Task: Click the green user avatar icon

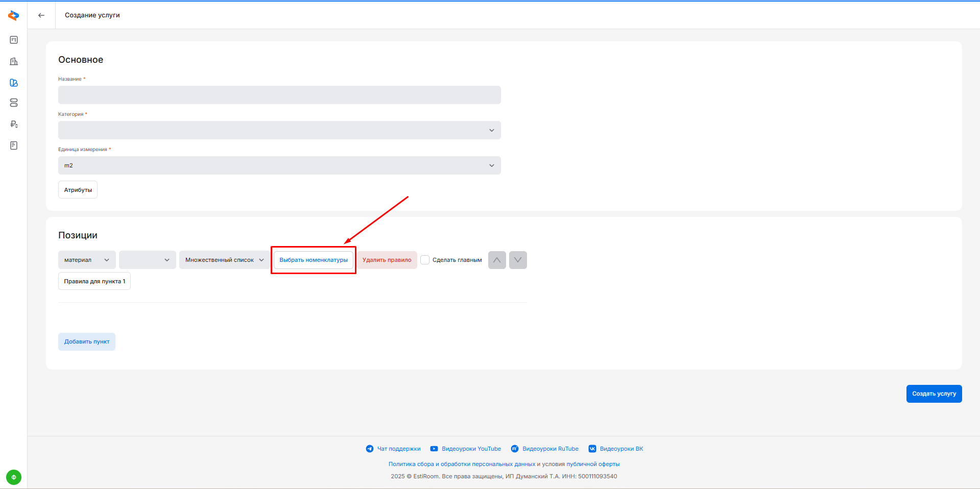Action: (14, 477)
